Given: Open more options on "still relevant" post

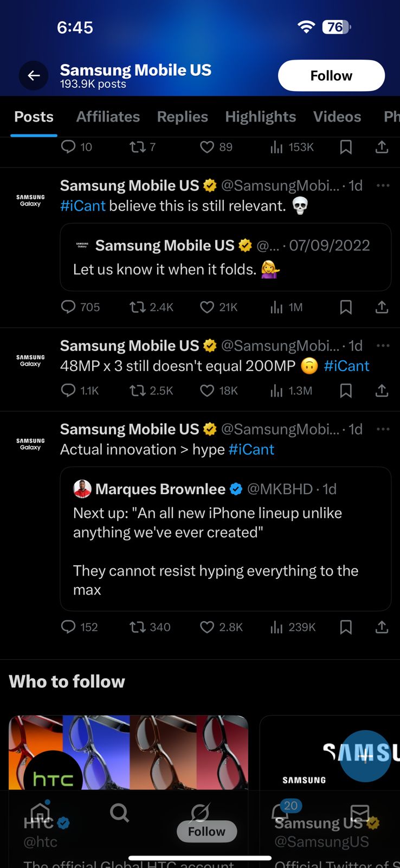Looking at the screenshot, I should (x=383, y=186).
